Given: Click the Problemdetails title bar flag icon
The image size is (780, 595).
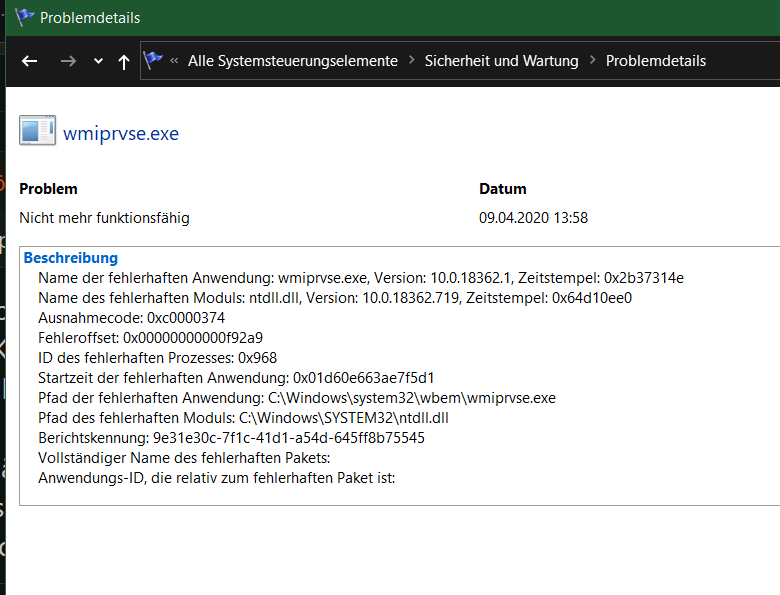Looking at the screenshot, I should [x=24, y=17].
